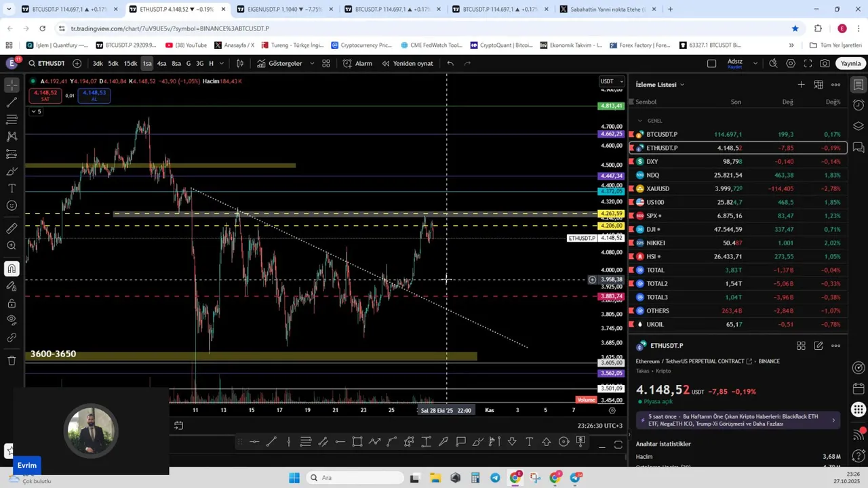
Task: Click the Alarm button
Action: pyautogui.click(x=357, y=63)
